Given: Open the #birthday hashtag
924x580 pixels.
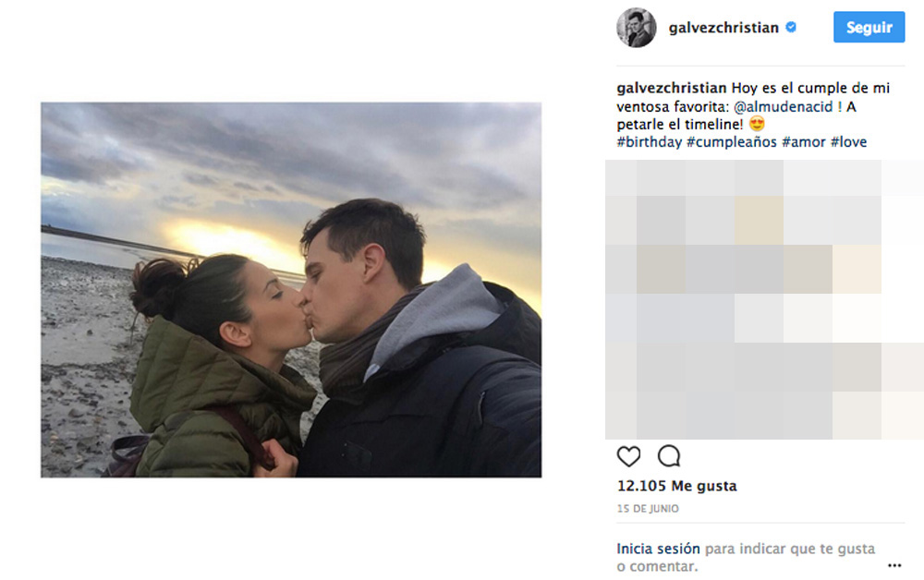Looking at the screenshot, I should (649, 142).
